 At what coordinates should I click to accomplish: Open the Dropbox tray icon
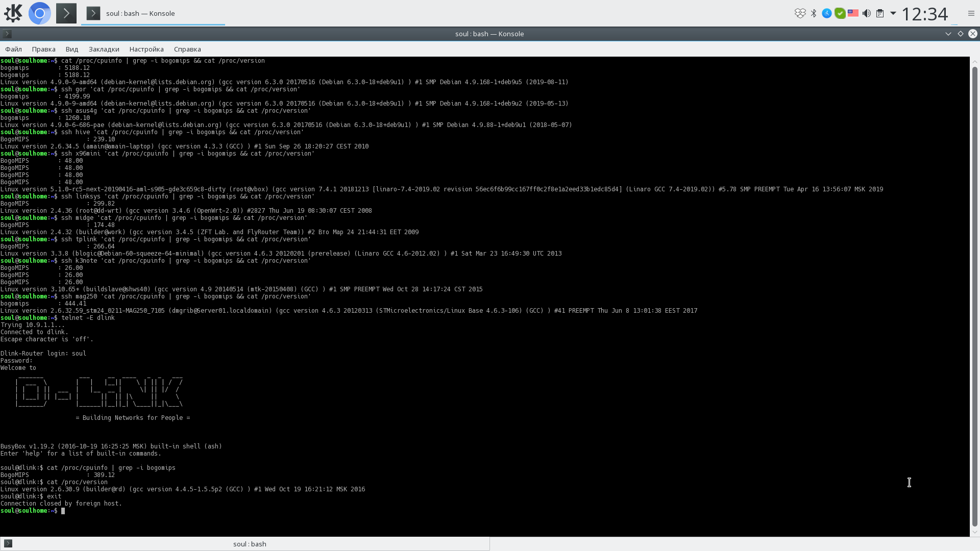[800, 13]
